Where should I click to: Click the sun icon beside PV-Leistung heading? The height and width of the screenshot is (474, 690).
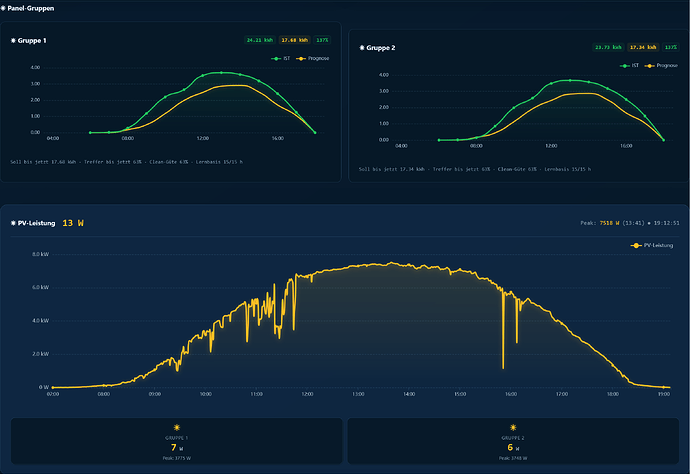point(13,223)
